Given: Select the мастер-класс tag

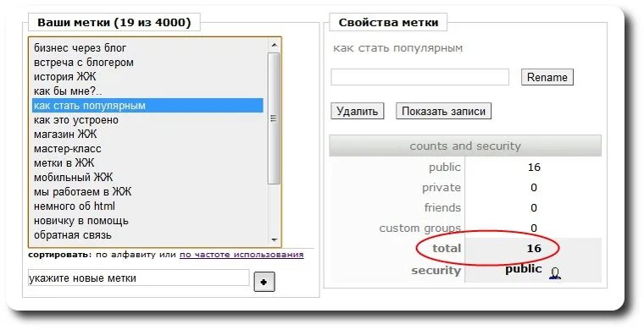Looking at the screenshot, I should (147, 148).
